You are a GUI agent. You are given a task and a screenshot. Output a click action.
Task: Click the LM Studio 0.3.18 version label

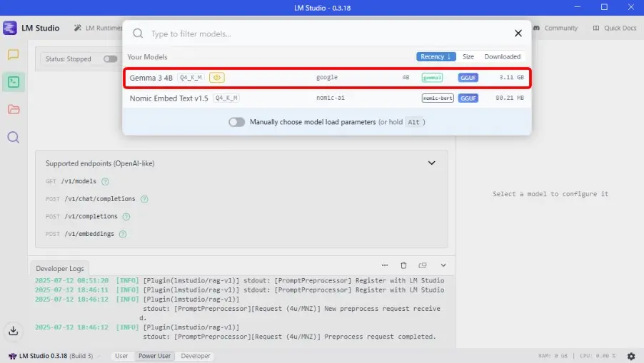point(51,356)
